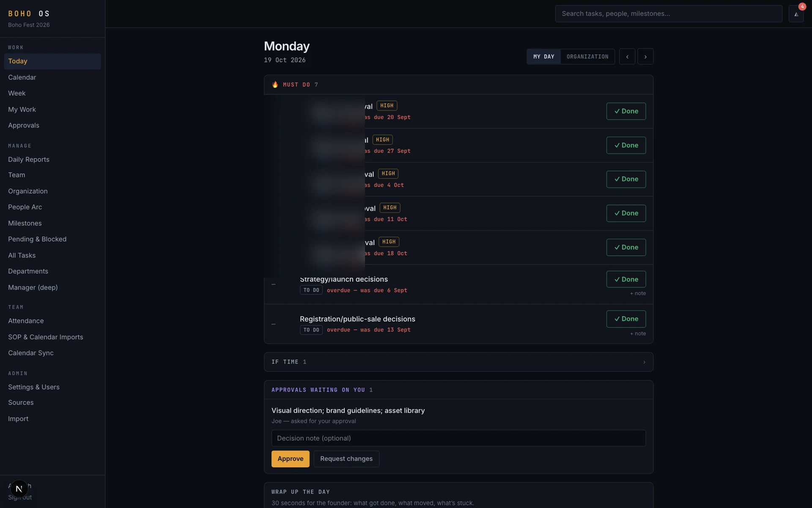Go to next day arrow
Screen dimensions: 812x508
(x=645, y=57)
